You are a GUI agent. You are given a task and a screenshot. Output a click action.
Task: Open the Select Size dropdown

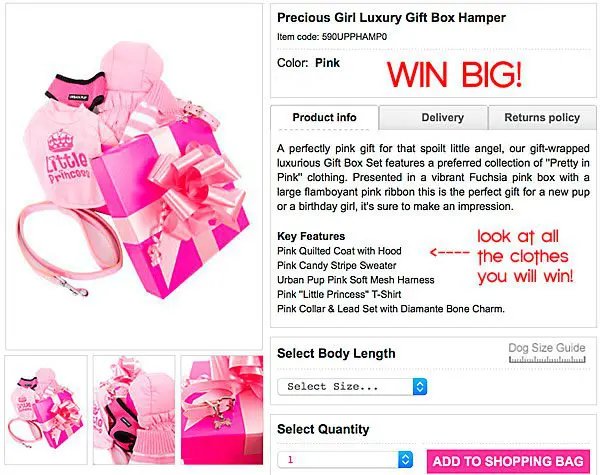[x=352, y=387]
